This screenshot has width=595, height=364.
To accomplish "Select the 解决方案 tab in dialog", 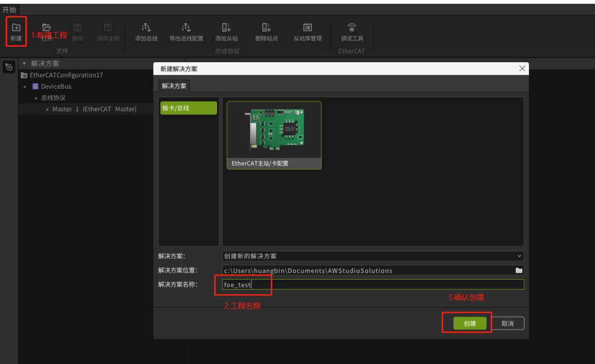I will [174, 86].
